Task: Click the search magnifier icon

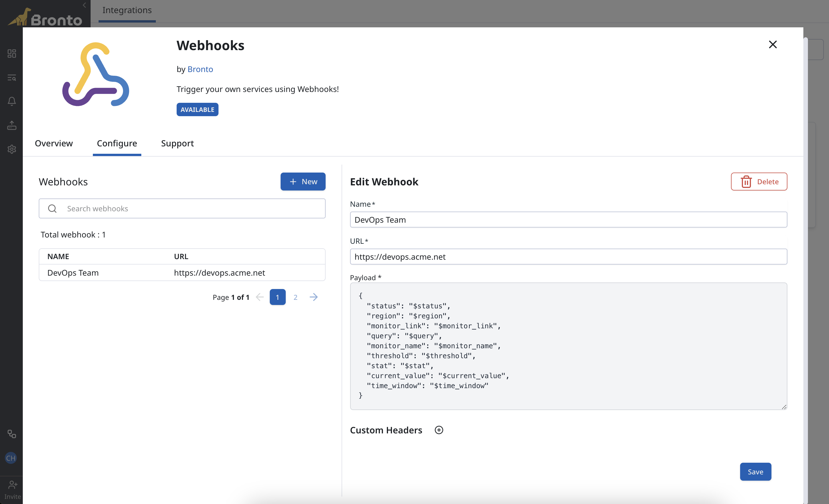Action: (x=52, y=208)
